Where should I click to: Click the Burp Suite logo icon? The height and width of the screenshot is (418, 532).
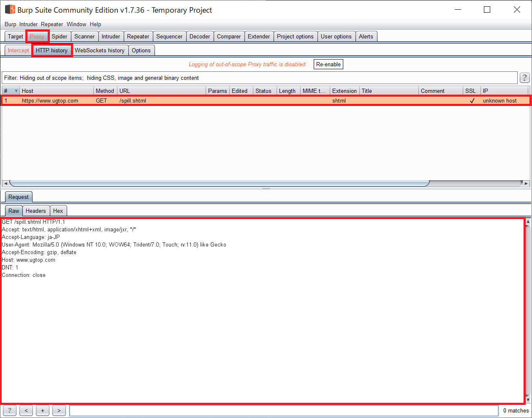tap(10, 9)
